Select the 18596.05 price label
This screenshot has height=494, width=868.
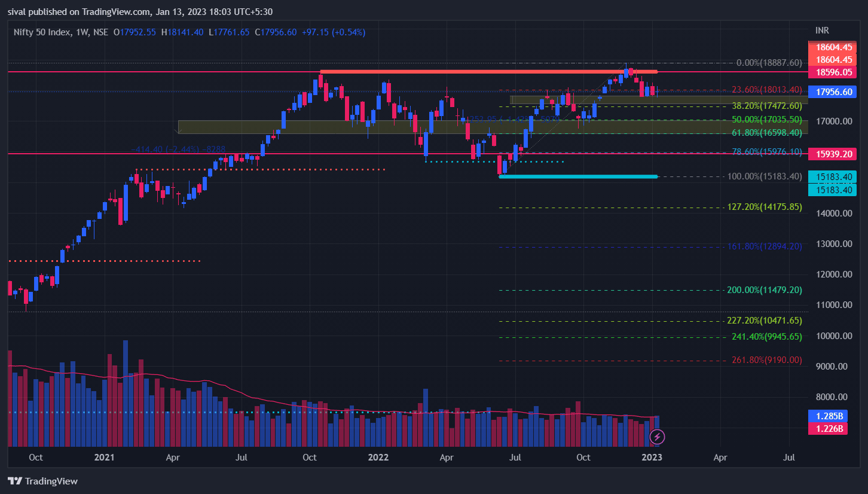(x=832, y=72)
